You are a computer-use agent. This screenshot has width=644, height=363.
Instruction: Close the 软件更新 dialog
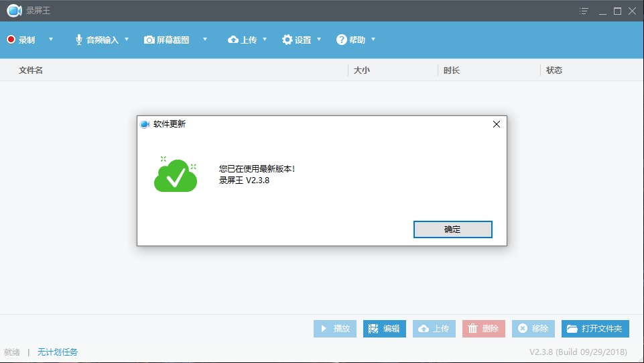pyautogui.click(x=496, y=124)
